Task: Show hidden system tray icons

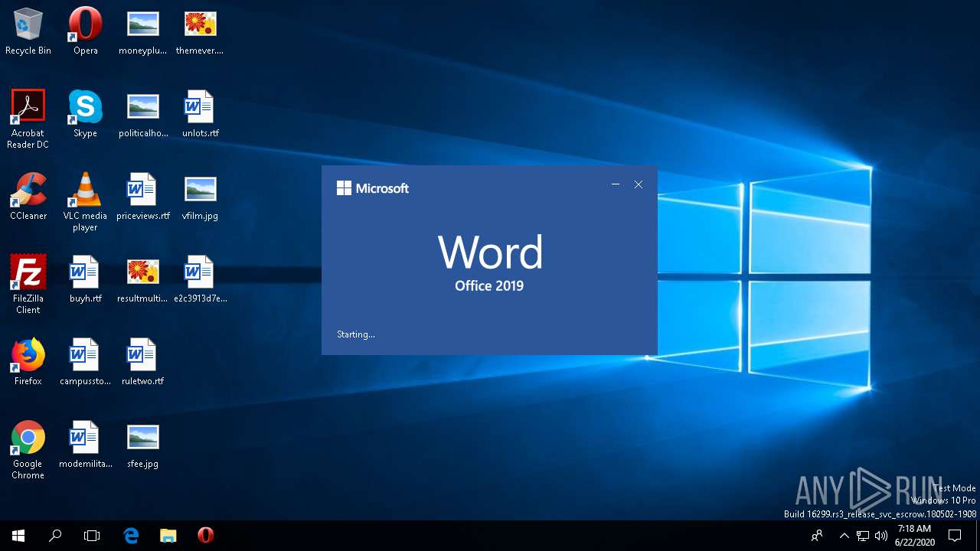Action: coord(844,536)
